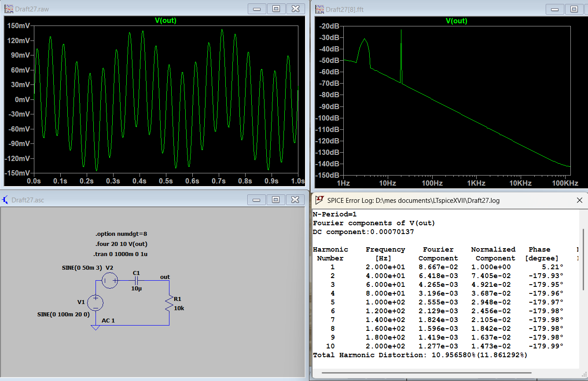Select voltage source V2 symbol
This screenshot has width=588, height=381.
pos(110,280)
